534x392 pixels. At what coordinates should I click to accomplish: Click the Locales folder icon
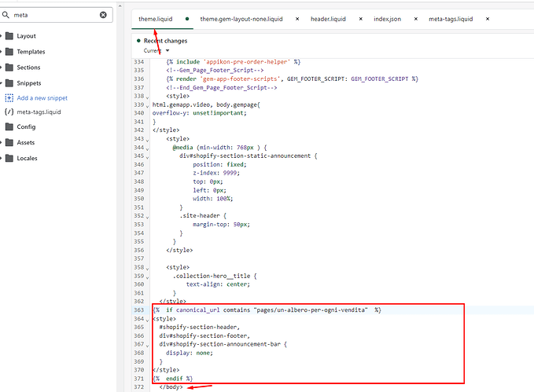pos(9,158)
